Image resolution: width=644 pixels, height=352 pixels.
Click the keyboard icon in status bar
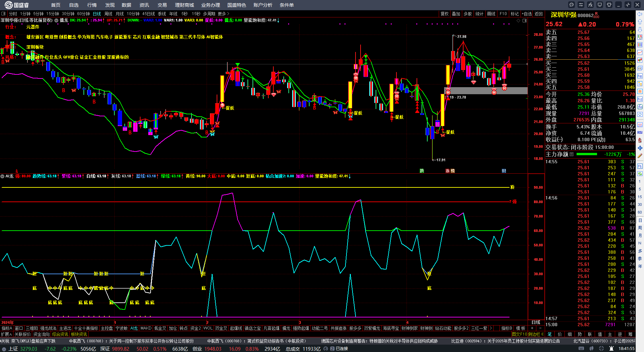point(581,349)
